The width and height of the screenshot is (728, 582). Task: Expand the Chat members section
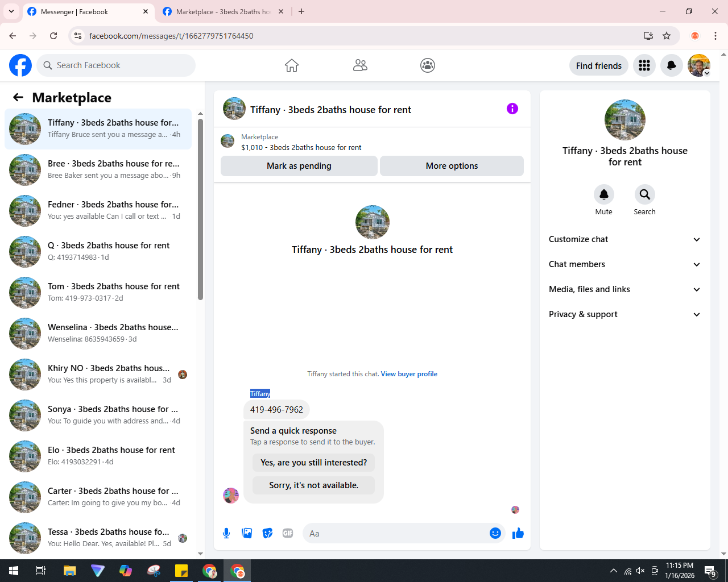624,264
